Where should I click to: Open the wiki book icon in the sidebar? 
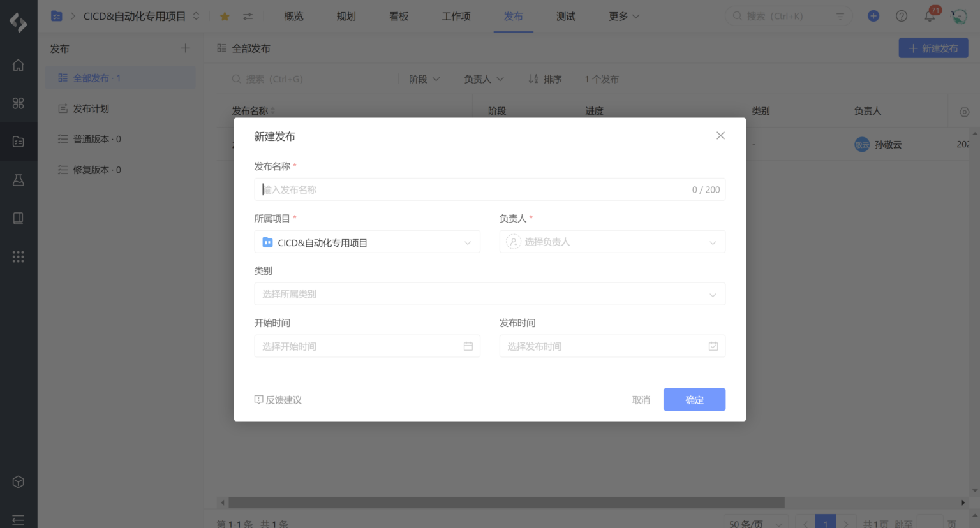click(19, 217)
